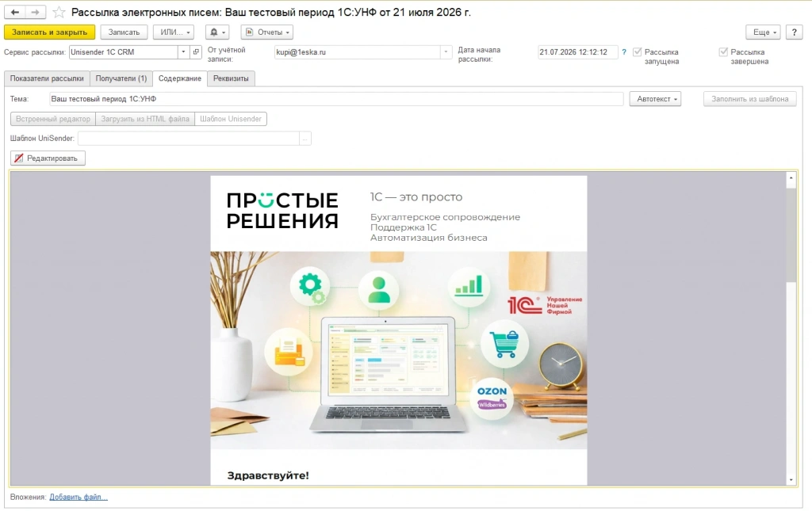Image resolution: width=812 pixels, height=511 pixels.
Task: Open help with the question mark button
Action: [795, 32]
